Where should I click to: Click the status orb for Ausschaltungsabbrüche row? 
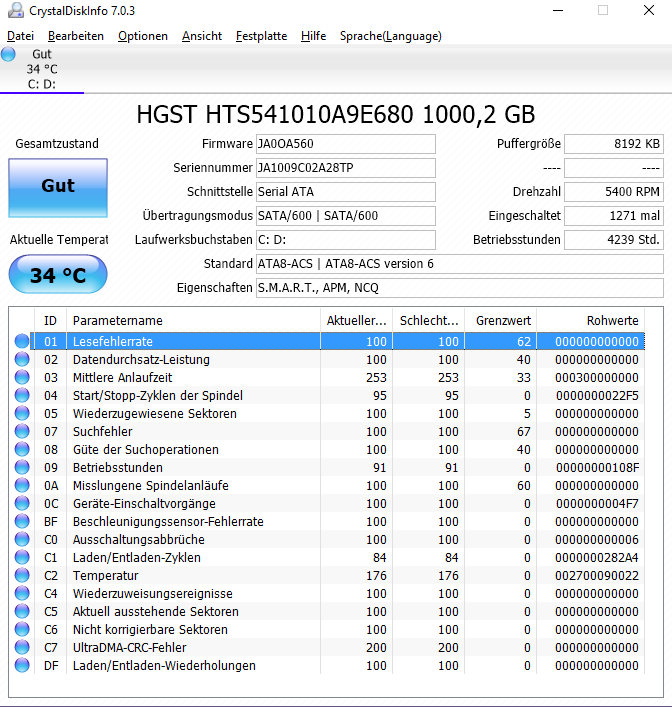point(22,539)
